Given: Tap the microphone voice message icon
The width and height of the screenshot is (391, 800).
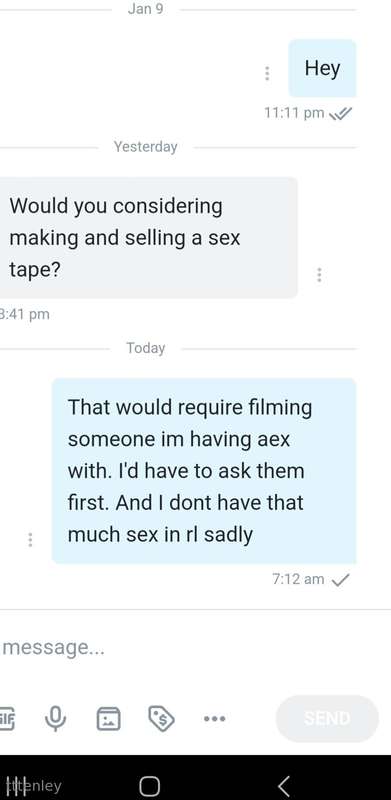Looking at the screenshot, I should [x=55, y=719].
